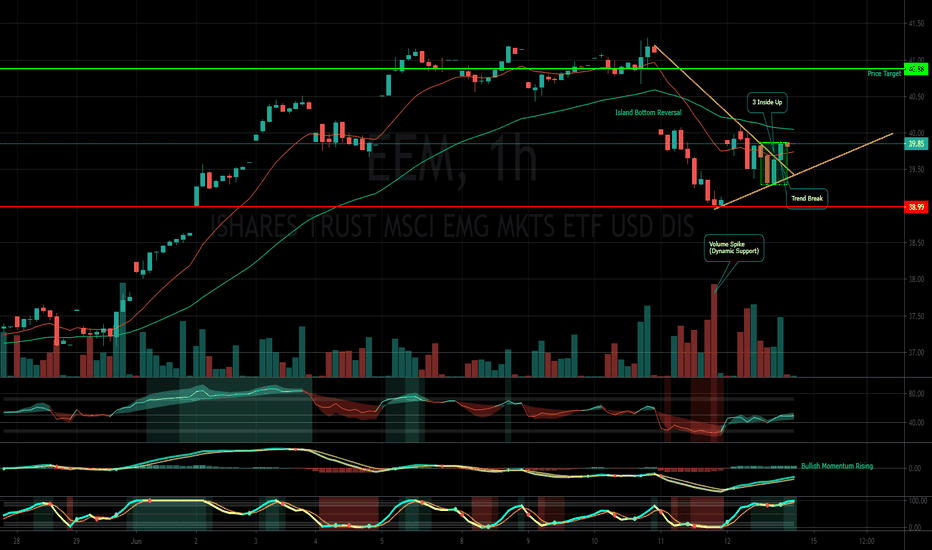The image size is (932, 550).
Task: Click the 37.00 price axis label
Action: coord(915,353)
